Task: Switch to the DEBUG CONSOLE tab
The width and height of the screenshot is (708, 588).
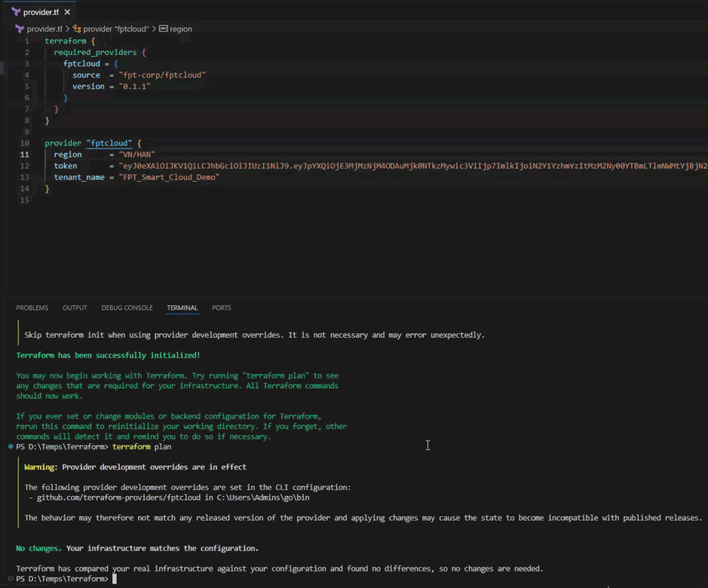Action: click(127, 308)
